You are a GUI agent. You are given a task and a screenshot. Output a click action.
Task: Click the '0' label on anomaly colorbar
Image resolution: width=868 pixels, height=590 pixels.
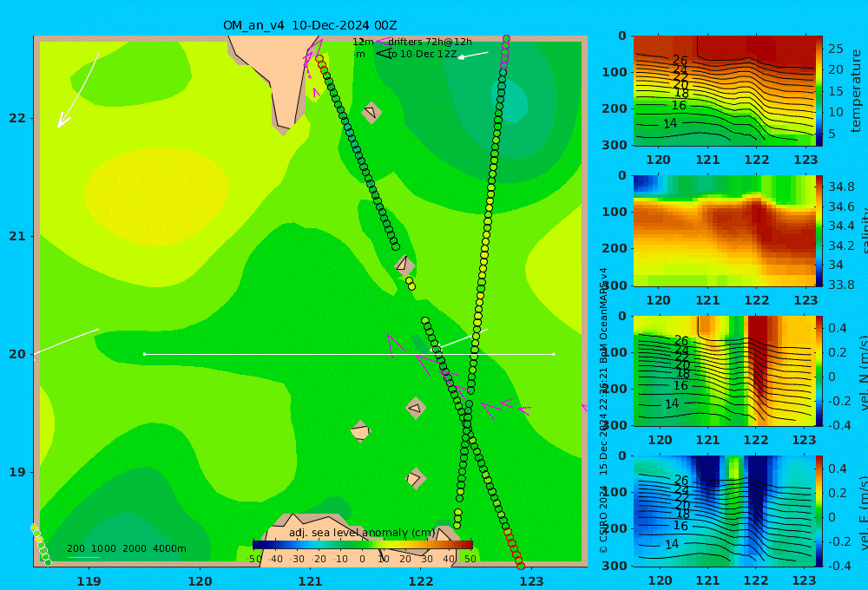click(x=362, y=559)
